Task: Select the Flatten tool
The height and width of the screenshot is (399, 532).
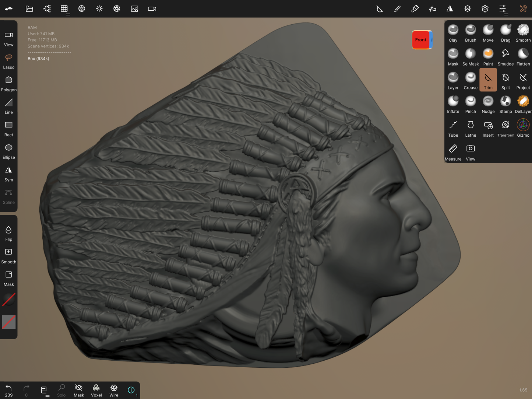Action: (x=523, y=57)
